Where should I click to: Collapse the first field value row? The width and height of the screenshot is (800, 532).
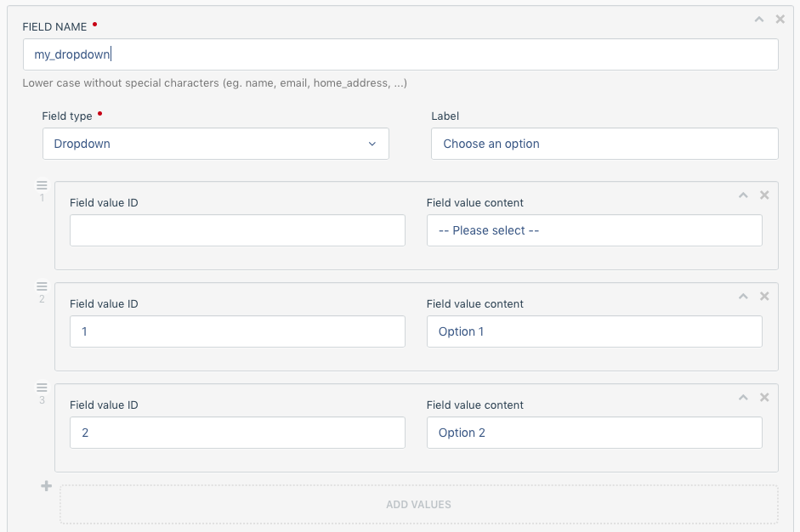tap(743, 195)
